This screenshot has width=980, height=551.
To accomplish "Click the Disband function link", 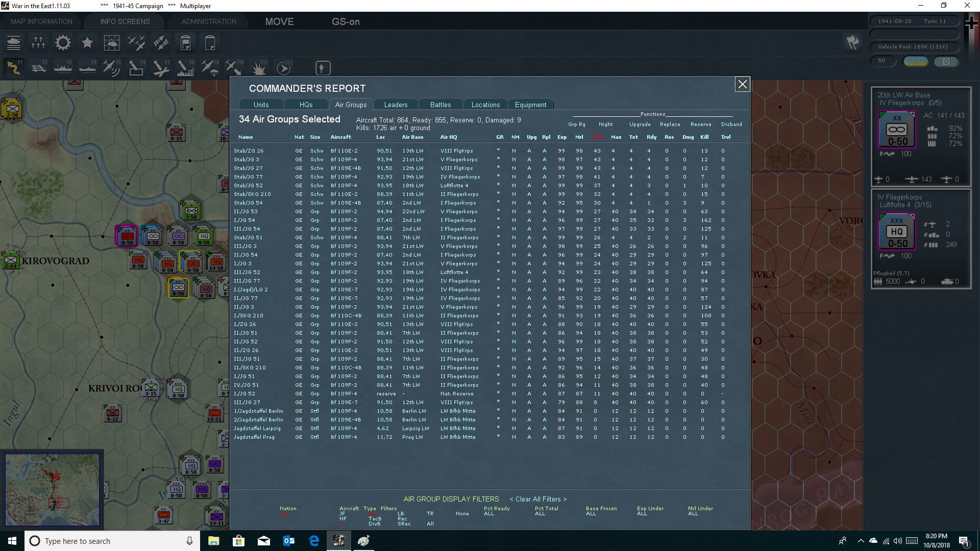I will tap(731, 124).
